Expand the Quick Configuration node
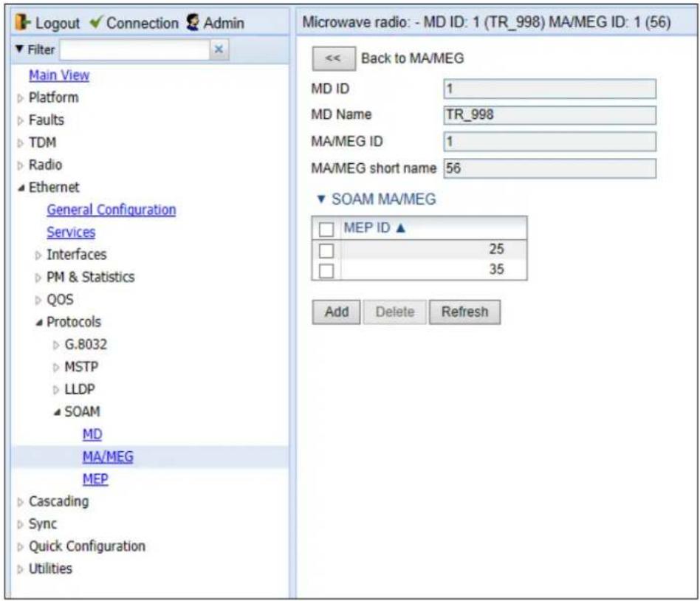 20,547
